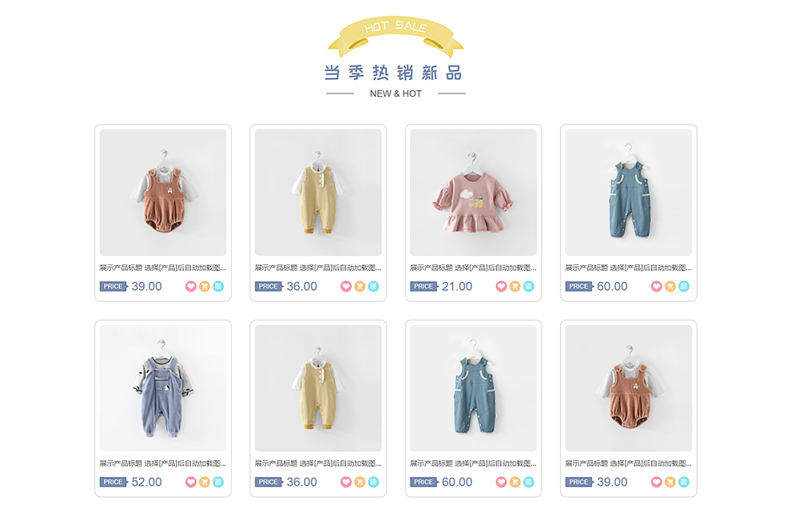Click the yellow HOT SALE ribbon banner

(x=395, y=36)
